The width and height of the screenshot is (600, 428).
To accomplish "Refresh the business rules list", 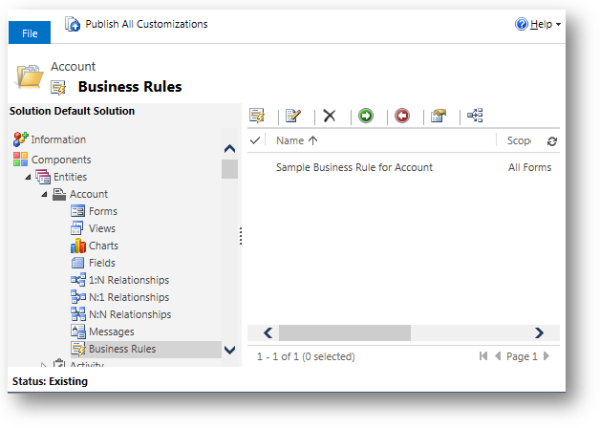I will (x=551, y=142).
